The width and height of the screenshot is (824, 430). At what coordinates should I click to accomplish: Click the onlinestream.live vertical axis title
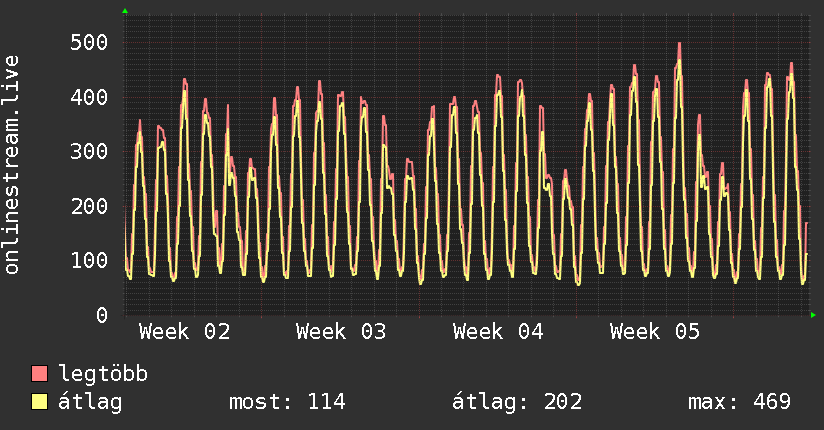coord(13,164)
